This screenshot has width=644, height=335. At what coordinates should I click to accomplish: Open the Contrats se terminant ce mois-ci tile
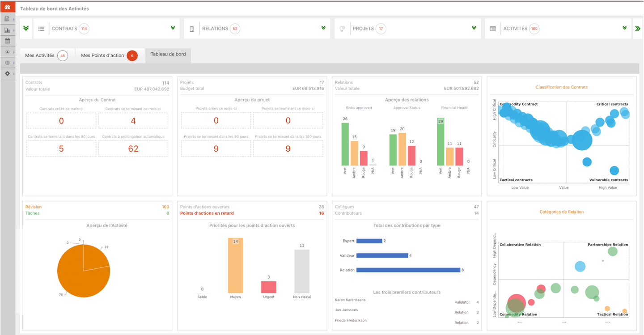133,120
